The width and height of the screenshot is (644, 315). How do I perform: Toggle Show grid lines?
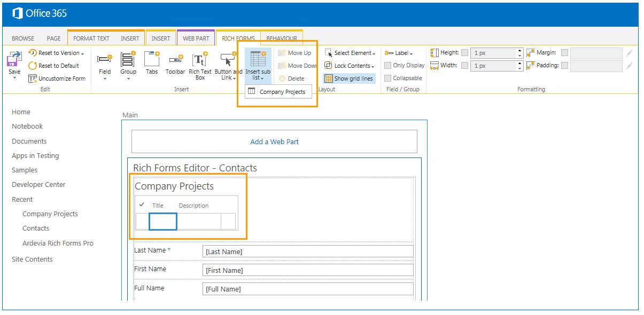(x=348, y=78)
